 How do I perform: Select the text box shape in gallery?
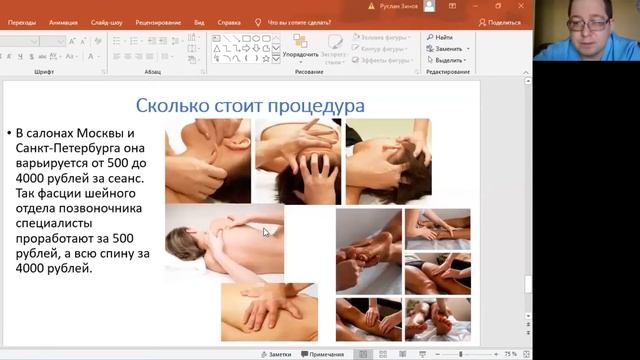[x=216, y=38]
